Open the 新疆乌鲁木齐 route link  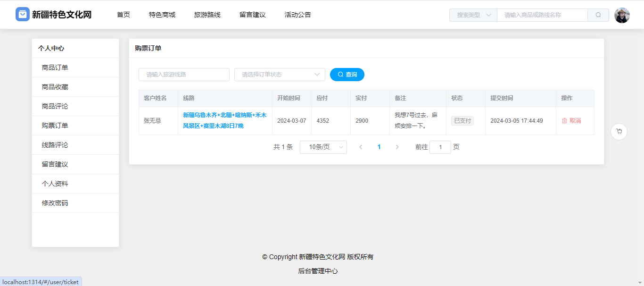[x=224, y=120]
